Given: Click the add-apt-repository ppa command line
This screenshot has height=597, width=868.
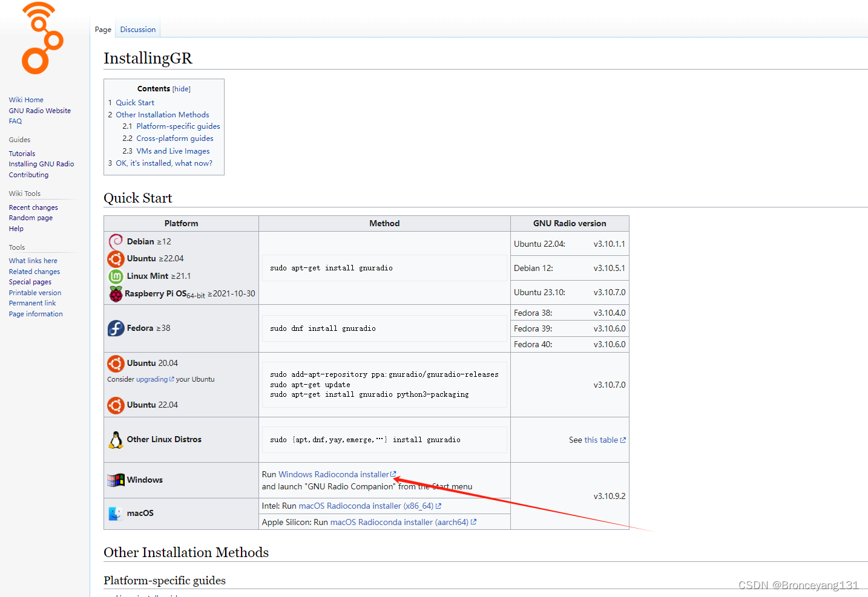Looking at the screenshot, I should point(384,374).
